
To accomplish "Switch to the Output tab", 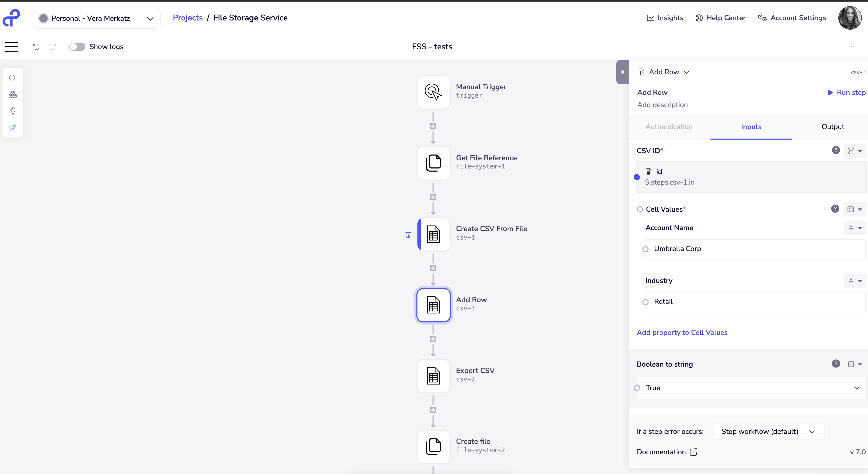I will [x=833, y=127].
